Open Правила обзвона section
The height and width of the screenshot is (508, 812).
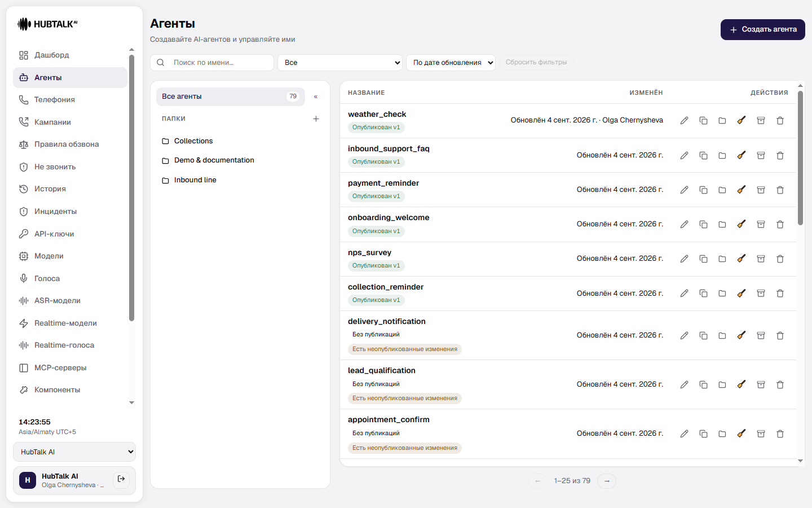(x=70, y=144)
